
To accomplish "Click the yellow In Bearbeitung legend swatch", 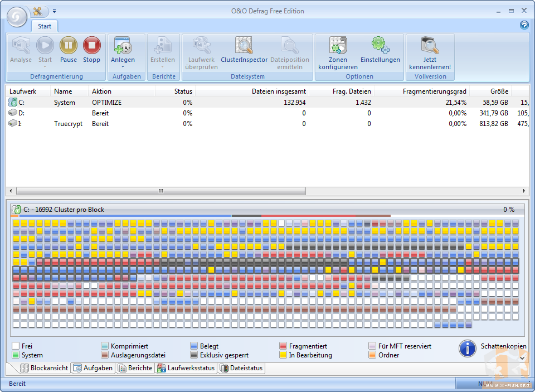I will 283,355.
